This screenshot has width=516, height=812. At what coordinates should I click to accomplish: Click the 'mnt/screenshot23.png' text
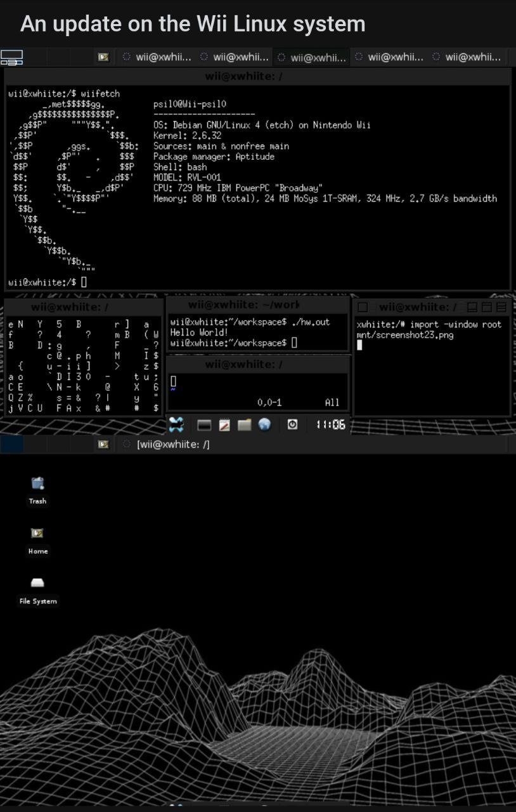click(405, 335)
